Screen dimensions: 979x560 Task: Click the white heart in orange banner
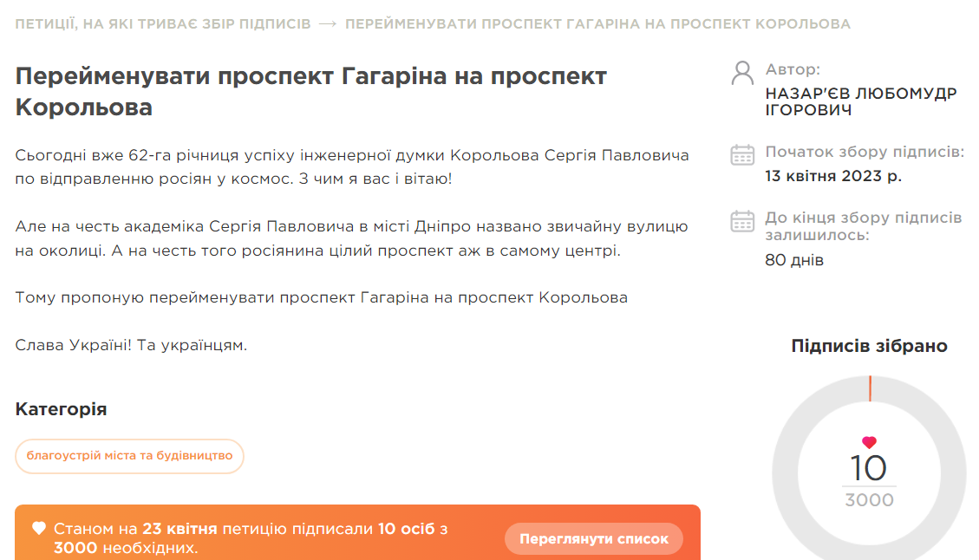tap(39, 528)
